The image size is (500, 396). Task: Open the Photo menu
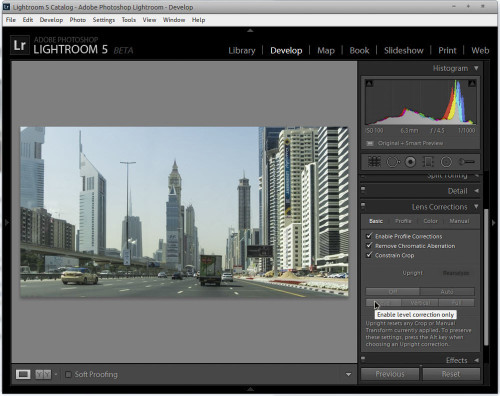point(78,20)
